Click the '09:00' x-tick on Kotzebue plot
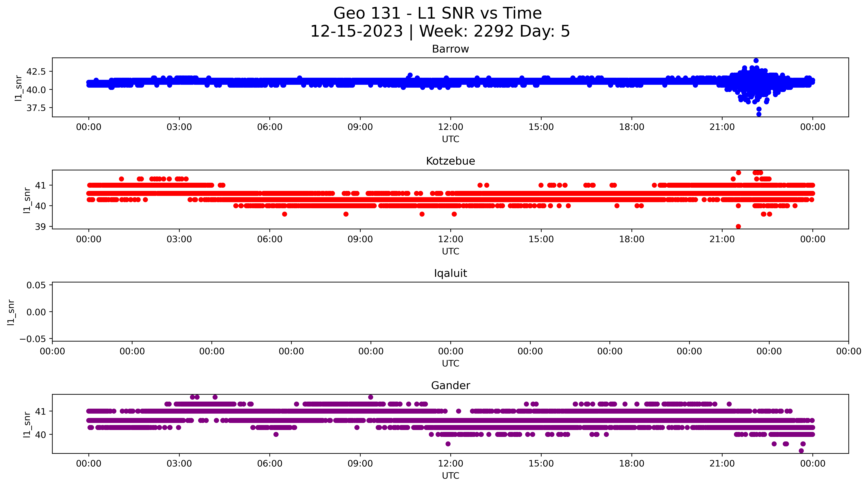Viewport: 868px width, 487px height. click(360, 239)
